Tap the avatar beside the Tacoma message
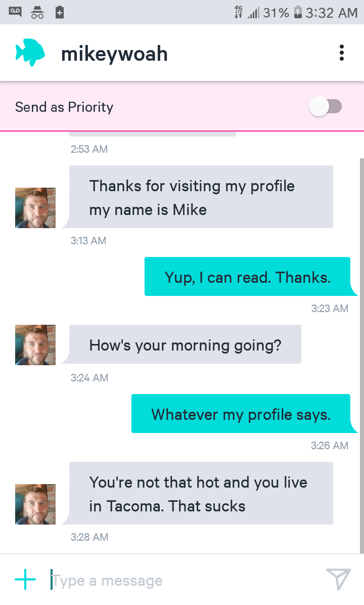Image resolution: width=364 pixels, height=605 pixels. point(35,504)
